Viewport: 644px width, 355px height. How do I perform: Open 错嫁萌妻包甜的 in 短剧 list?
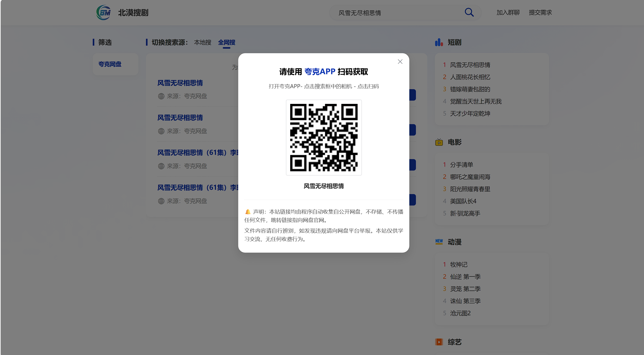pos(470,89)
